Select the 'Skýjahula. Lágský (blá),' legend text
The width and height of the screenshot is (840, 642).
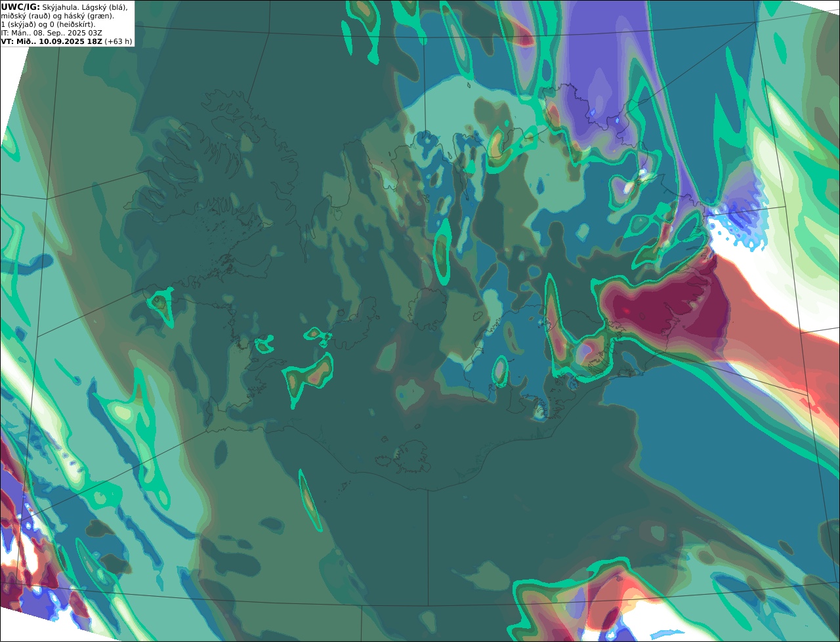[x=85, y=7]
